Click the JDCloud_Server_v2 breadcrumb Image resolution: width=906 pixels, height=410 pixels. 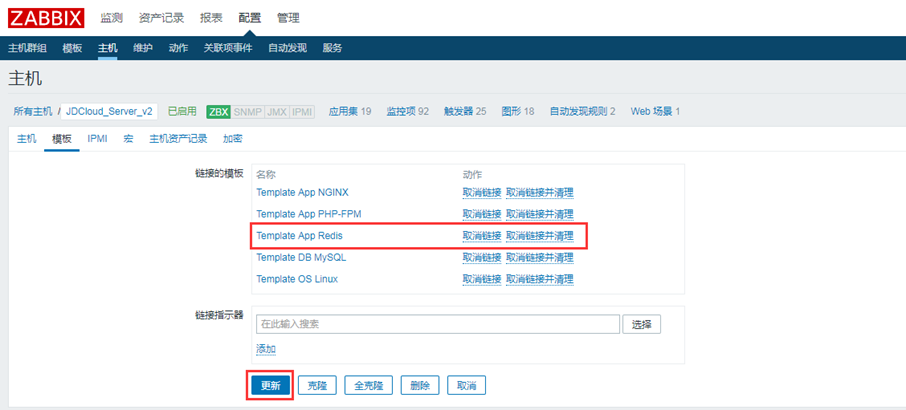tap(109, 111)
